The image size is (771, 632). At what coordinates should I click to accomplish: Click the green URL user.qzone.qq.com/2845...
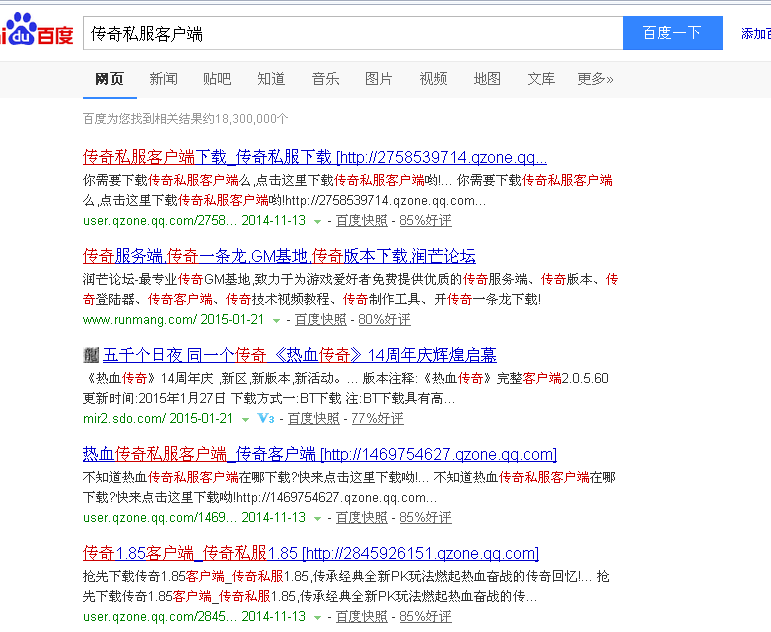(160, 617)
